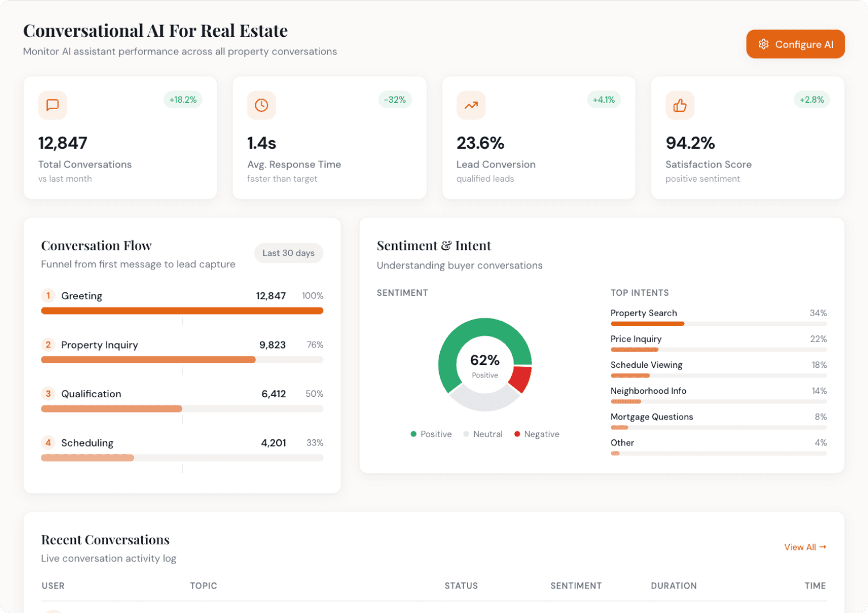868x613 pixels.
Task: Open the Last 30 days filter
Action: pyautogui.click(x=289, y=253)
